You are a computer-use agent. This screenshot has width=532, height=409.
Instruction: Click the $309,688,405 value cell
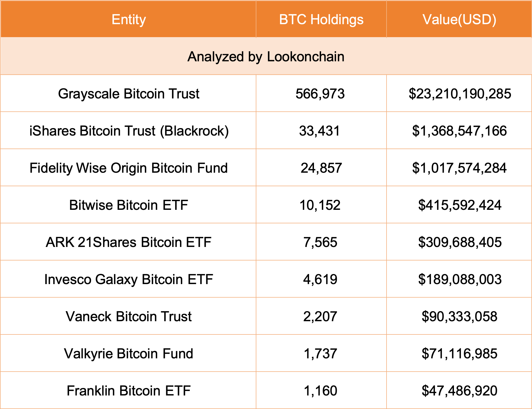click(460, 242)
